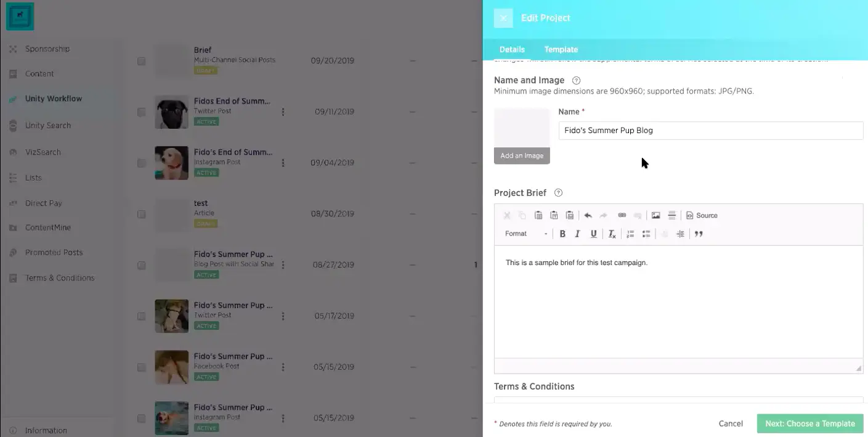Apply underline formatting

point(593,234)
